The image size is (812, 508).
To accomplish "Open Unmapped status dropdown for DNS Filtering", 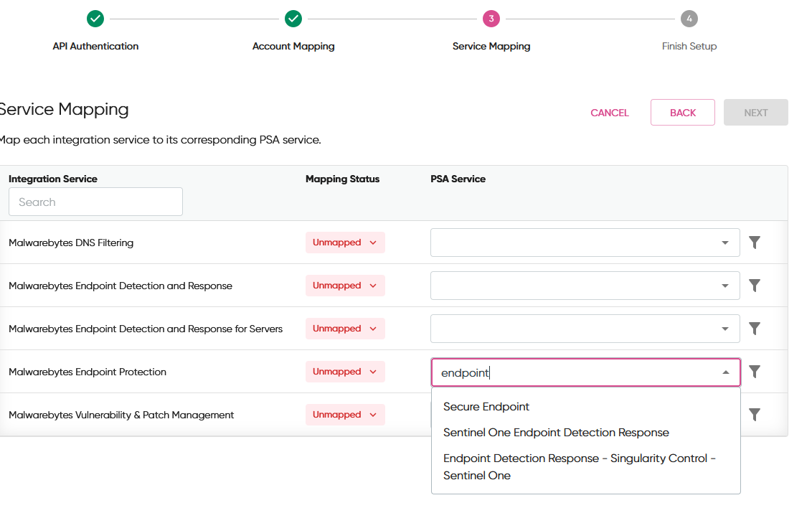I will click(345, 243).
